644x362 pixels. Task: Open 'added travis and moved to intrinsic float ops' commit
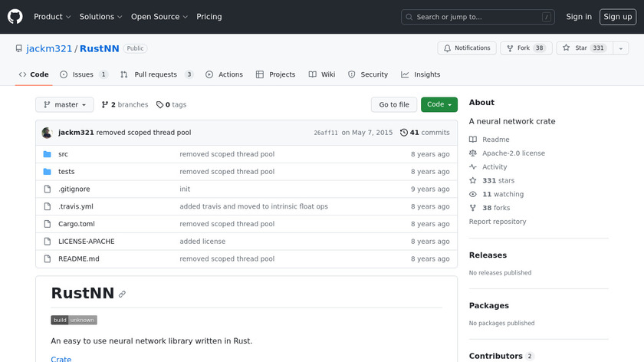[254, 206]
